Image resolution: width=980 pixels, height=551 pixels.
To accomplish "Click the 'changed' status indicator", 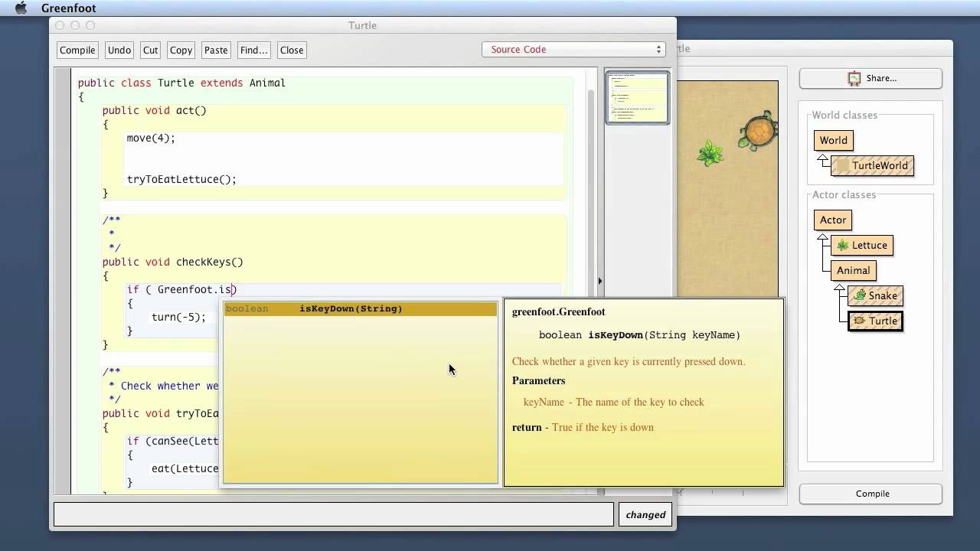I will pos(645,514).
